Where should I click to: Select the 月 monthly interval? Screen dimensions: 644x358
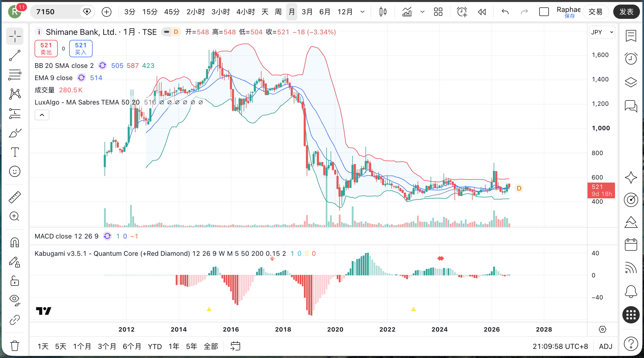click(x=292, y=12)
